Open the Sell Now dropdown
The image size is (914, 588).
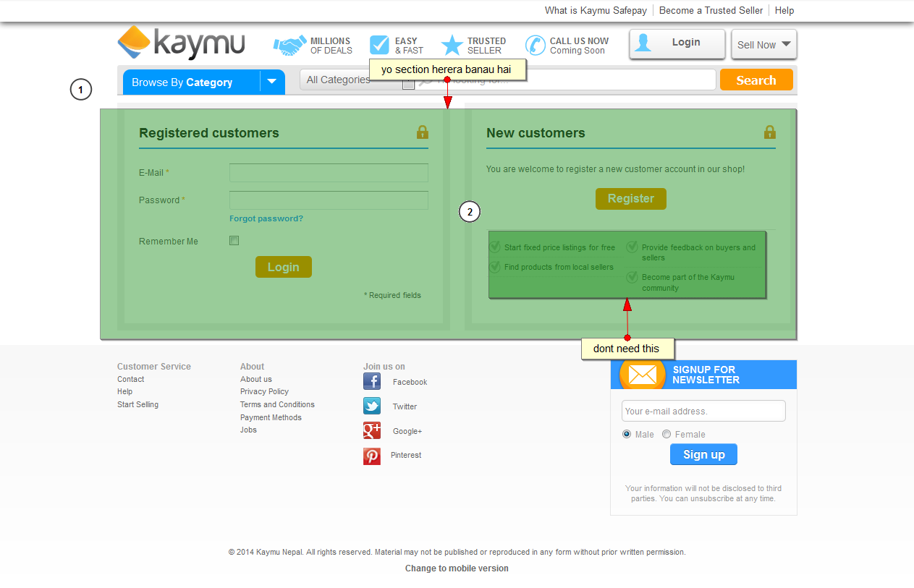(x=764, y=44)
